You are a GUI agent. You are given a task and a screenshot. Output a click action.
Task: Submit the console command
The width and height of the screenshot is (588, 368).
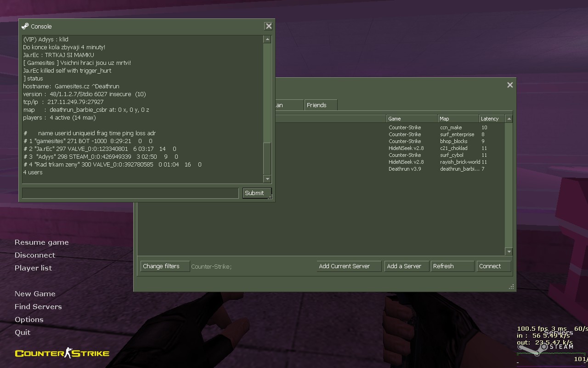(x=257, y=193)
